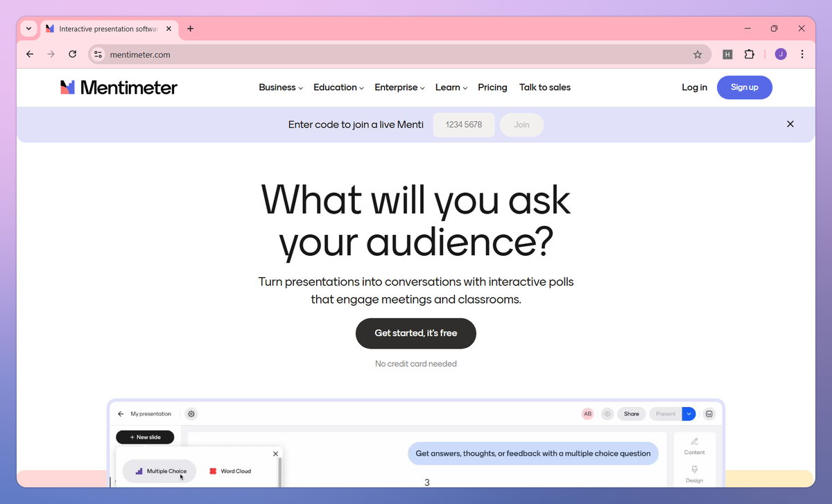Expand the Learn navigation dropdown

click(x=451, y=87)
